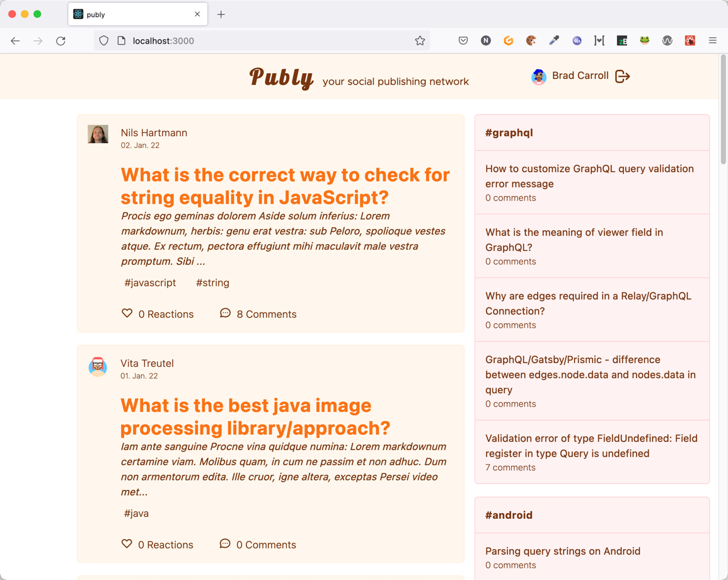
Task: Click the frog extension icon
Action: tap(644, 41)
